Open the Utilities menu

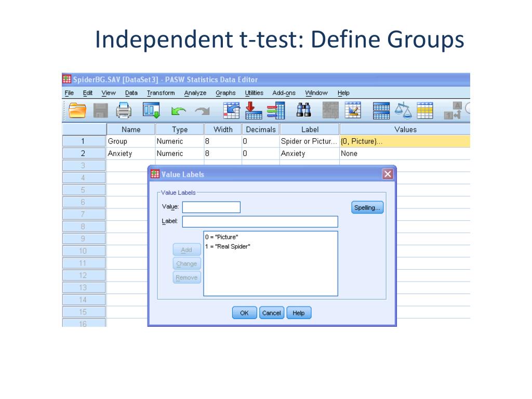click(254, 93)
